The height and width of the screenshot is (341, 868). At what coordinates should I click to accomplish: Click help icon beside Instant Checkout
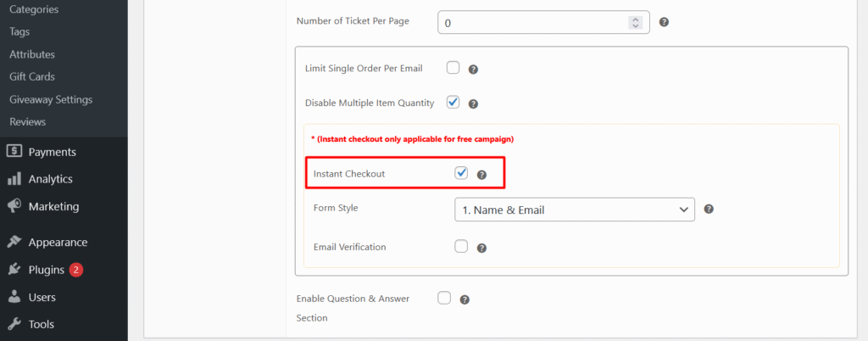481,175
